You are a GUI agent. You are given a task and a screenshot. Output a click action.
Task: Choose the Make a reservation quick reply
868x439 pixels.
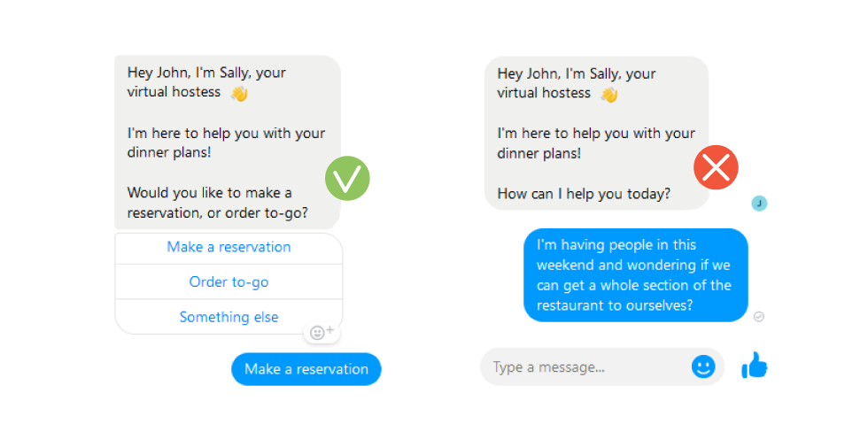point(229,247)
